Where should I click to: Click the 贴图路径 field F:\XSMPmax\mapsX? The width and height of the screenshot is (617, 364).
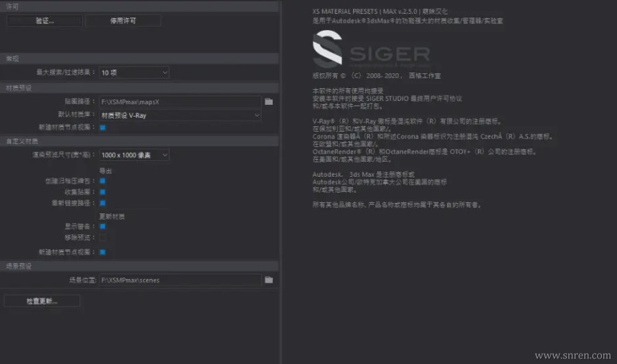[180, 102]
